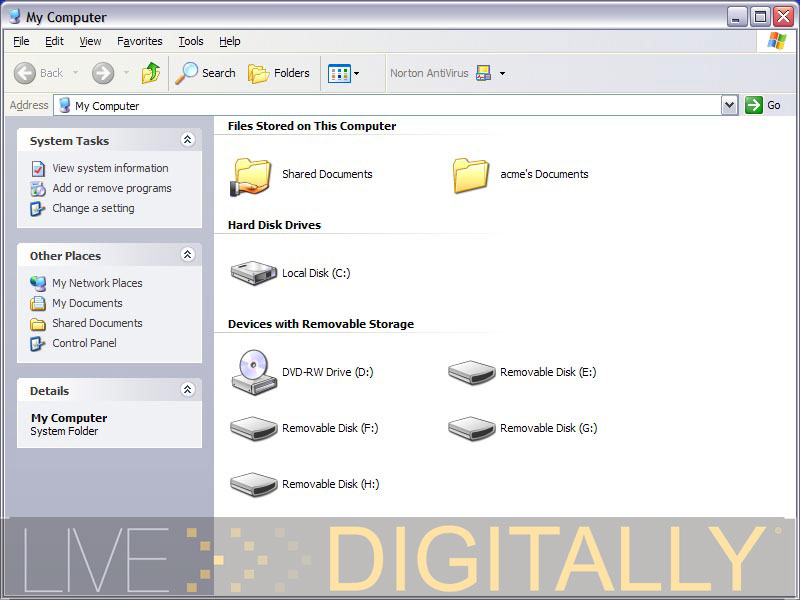
Task: Select the Local Disk (C:) drive icon
Action: 254,273
